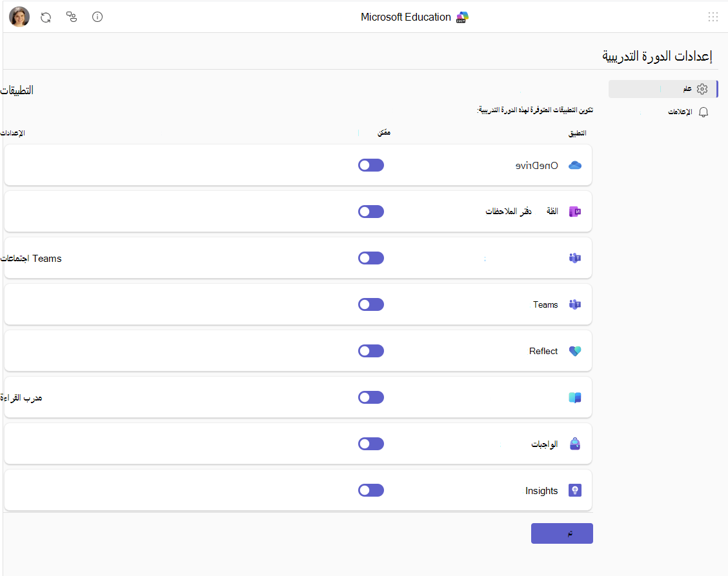Viewport: 728px width, 576px height.
Task: Click the notifications bell icon
Action: pos(703,112)
